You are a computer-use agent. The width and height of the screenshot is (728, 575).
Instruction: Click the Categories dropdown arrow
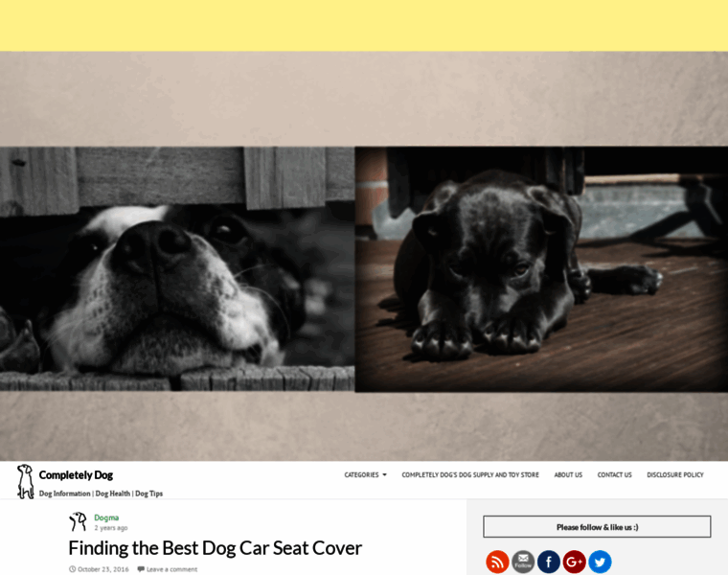384,474
